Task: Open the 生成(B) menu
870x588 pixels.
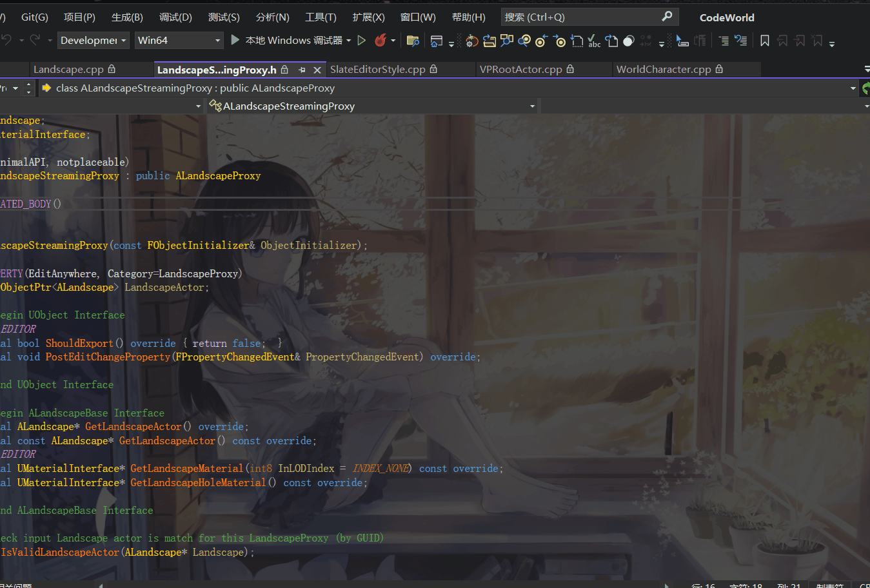Action: (127, 17)
